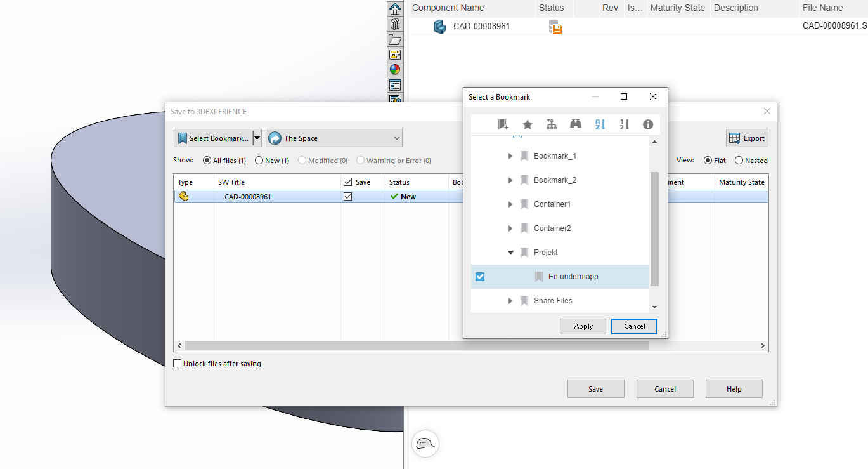
Task: Uncheck the En undermapp bookmark checkbox
Action: (480, 277)
